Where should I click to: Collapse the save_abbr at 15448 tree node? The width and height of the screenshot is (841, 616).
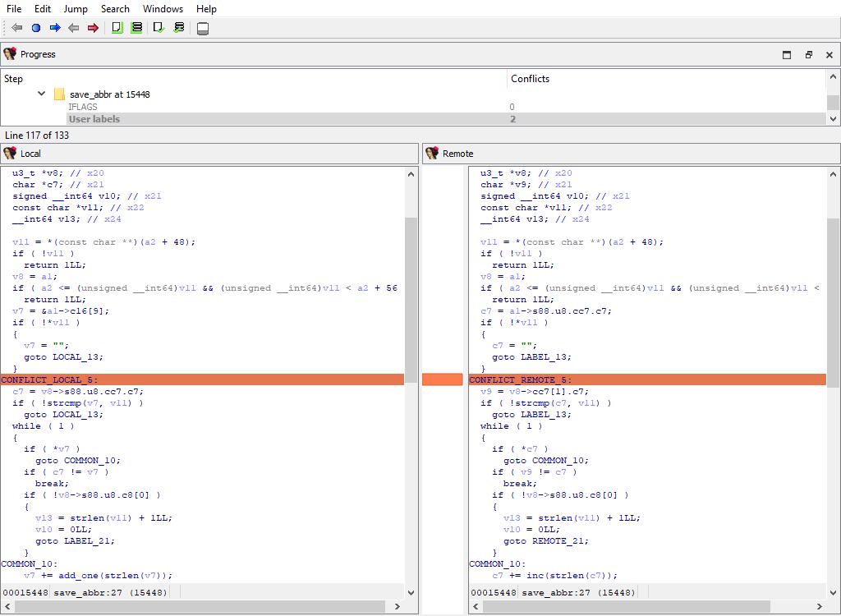tap(41, 94)
